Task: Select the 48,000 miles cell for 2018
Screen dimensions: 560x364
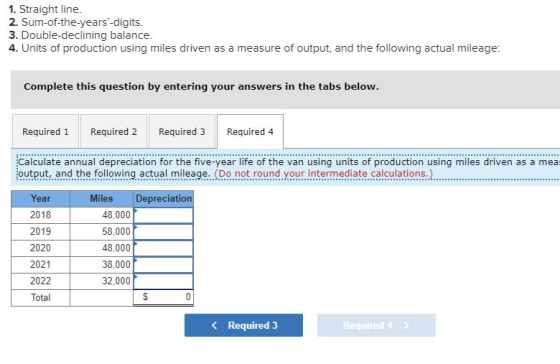Action: [x=102, y=215]
